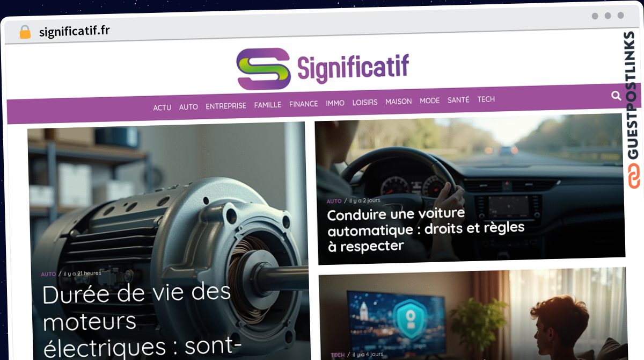
Task: Click the Guestpostlinks chain logo icon
Action: click(x=634, y=176)
